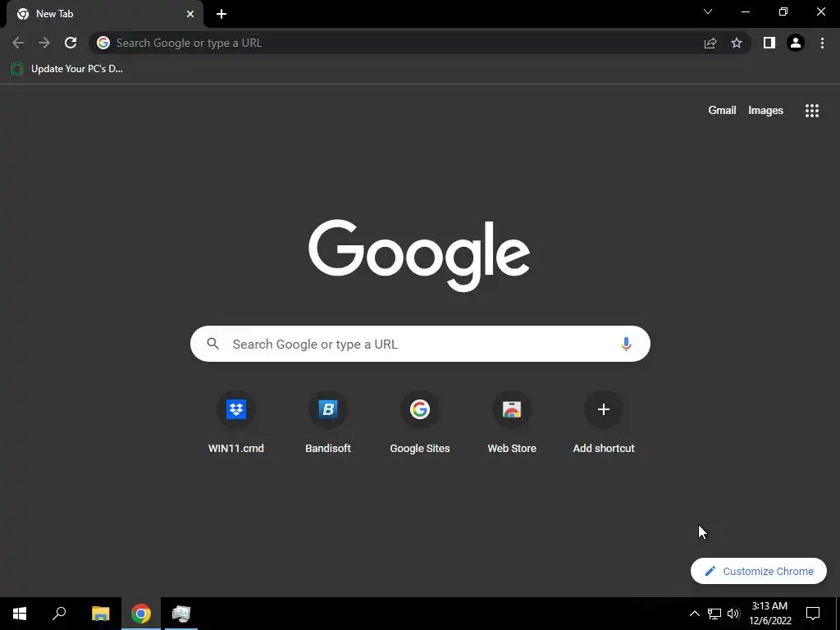Open network status tray icon

714,614
